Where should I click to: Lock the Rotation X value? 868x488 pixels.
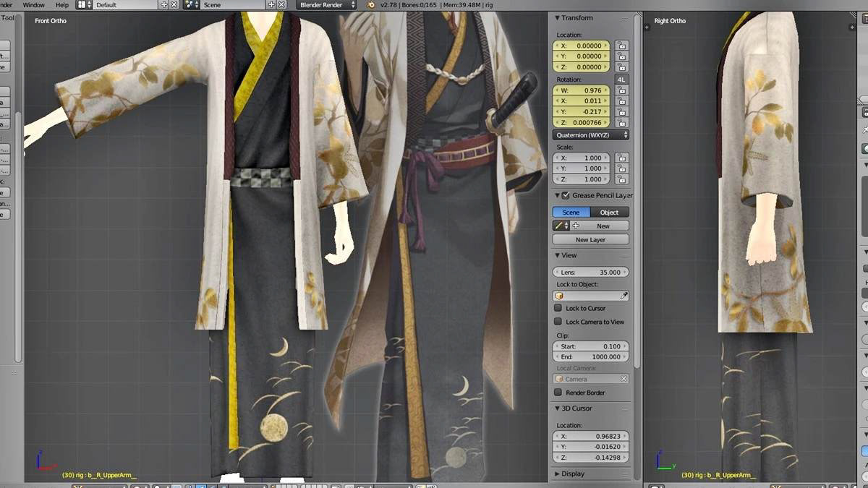coord(622,101)
